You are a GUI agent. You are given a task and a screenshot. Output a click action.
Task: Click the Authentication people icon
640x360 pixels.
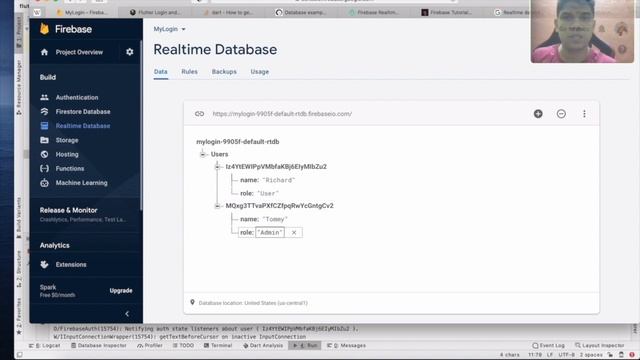[44, 97]
